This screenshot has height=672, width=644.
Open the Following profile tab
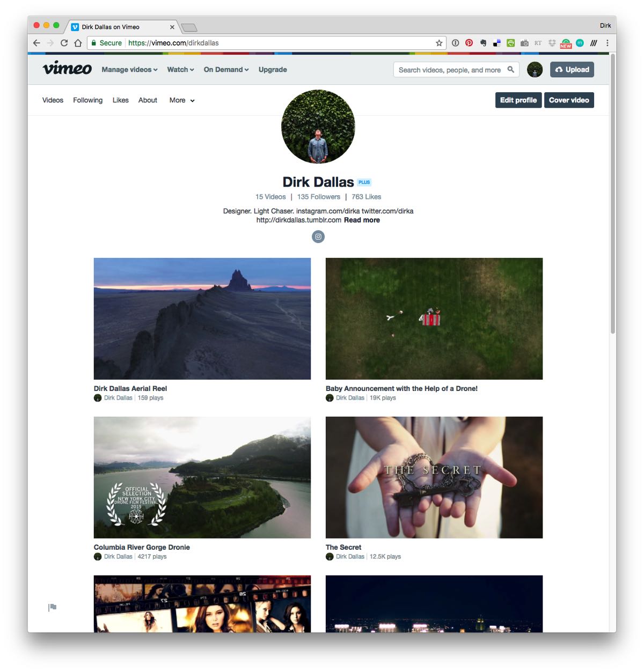pyautogui.click(x=87, y=100)
